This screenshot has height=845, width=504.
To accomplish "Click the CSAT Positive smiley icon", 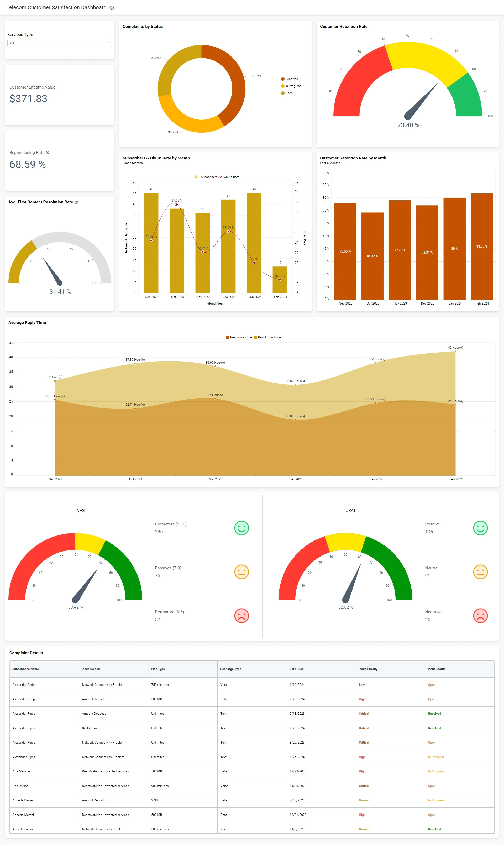I will (480, 528).
